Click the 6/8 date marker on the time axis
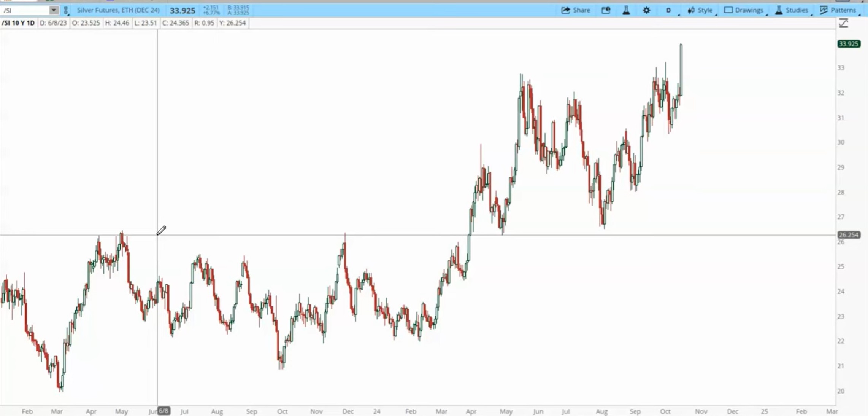 coord(163,411)
